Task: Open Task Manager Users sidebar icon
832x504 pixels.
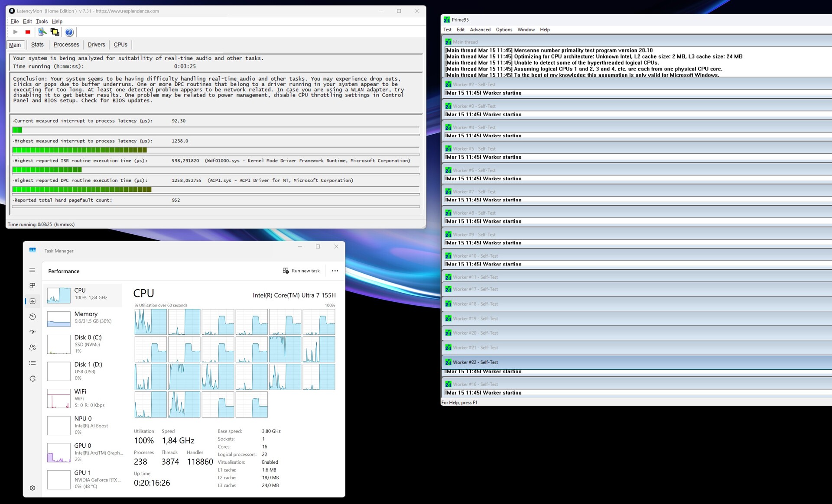Action: pos(32,348)
